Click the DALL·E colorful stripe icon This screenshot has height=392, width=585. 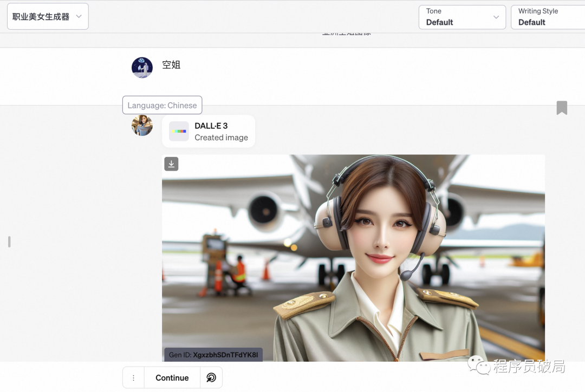179,132
